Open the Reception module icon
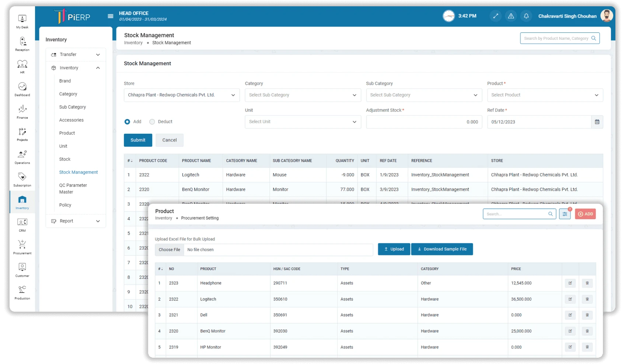This screenshot has height=364, width=625. point(22,44)
